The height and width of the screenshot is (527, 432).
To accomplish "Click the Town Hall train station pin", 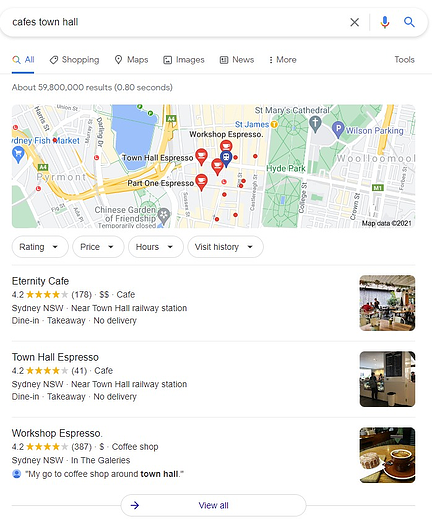I will (226, 158).
